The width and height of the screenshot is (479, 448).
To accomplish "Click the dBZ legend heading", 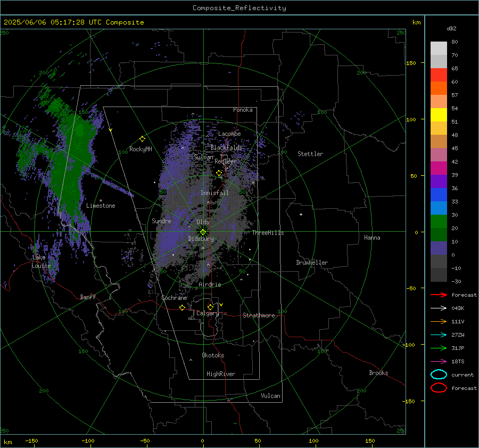I will [x=451, y=28].
